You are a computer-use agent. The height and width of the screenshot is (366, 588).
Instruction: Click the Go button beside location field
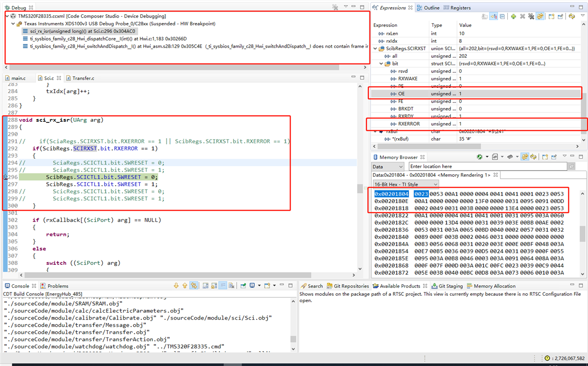571,166
